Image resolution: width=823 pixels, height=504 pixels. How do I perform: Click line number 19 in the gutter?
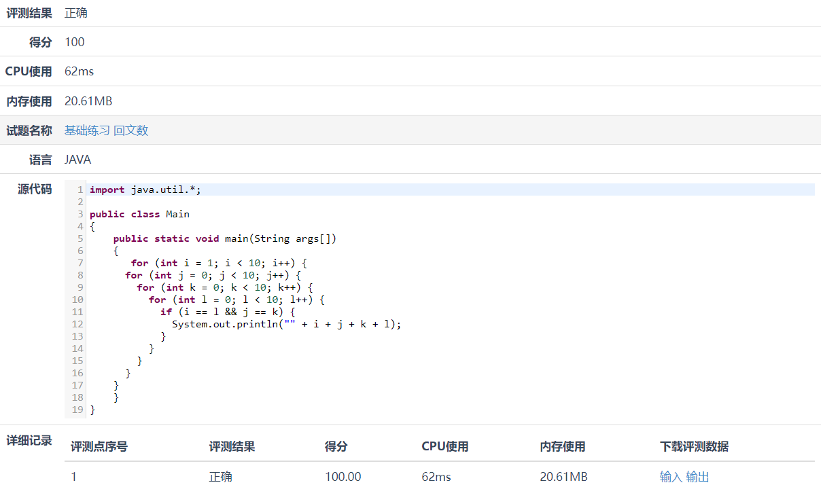click(77, 410)
